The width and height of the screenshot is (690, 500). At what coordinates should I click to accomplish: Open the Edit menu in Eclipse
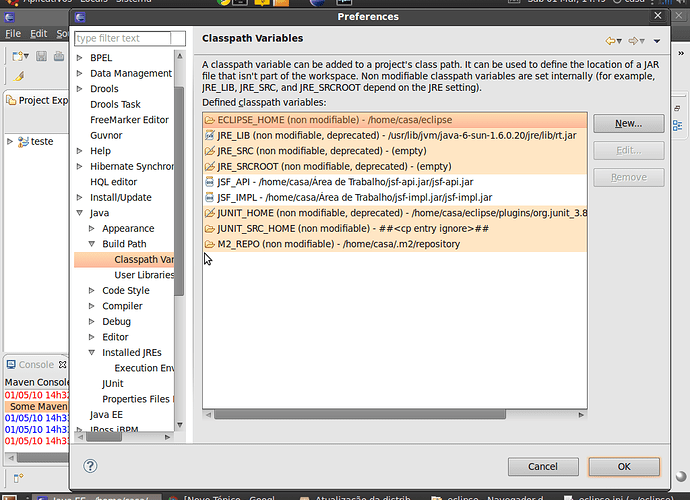coord(39,33)
